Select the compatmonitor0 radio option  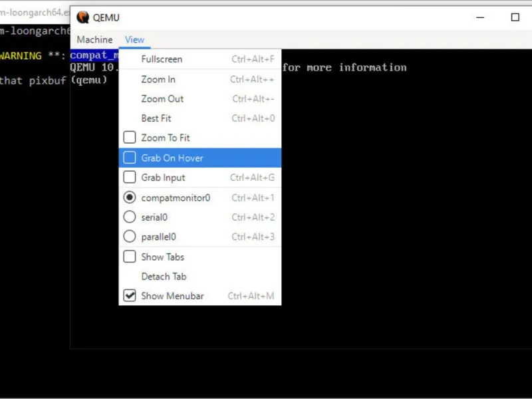[x=129, y=198]
